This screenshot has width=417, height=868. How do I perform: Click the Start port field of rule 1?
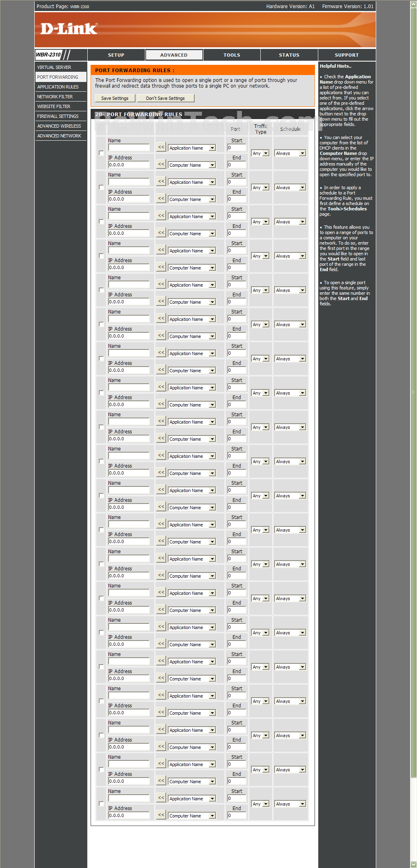[237, 148]
